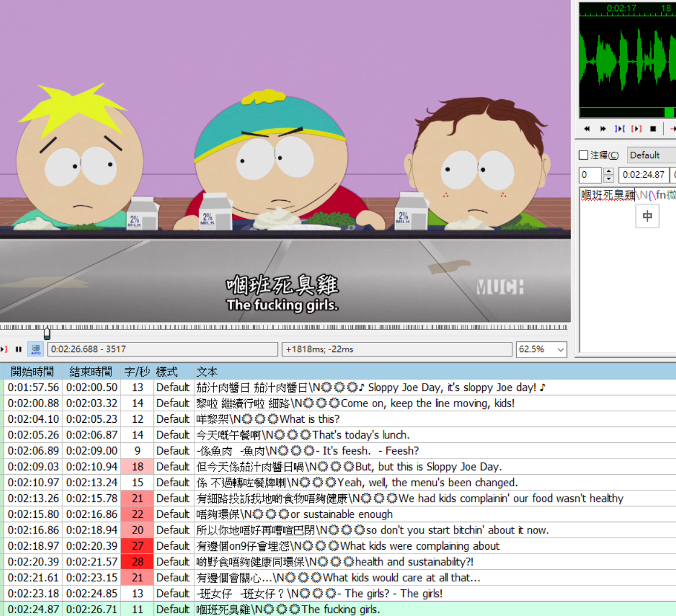Screen dimensions: 676x616
Task: Click the audio waveform display
Action: [x=628, y=61]
